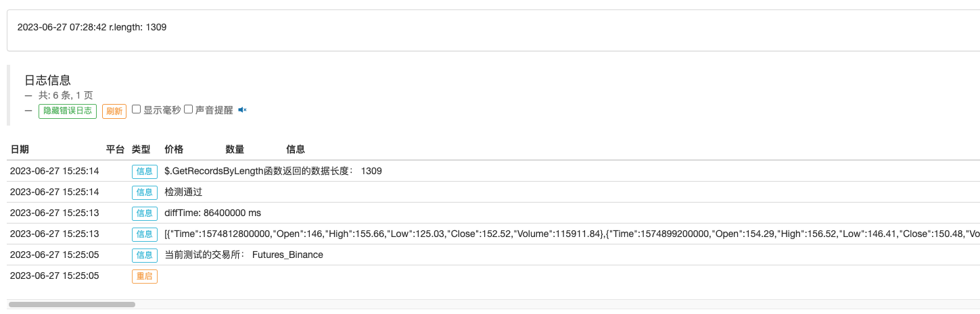Click the green 隐藏错误日志 button
This screenshot has width=980, height=314.
[68, 111]
